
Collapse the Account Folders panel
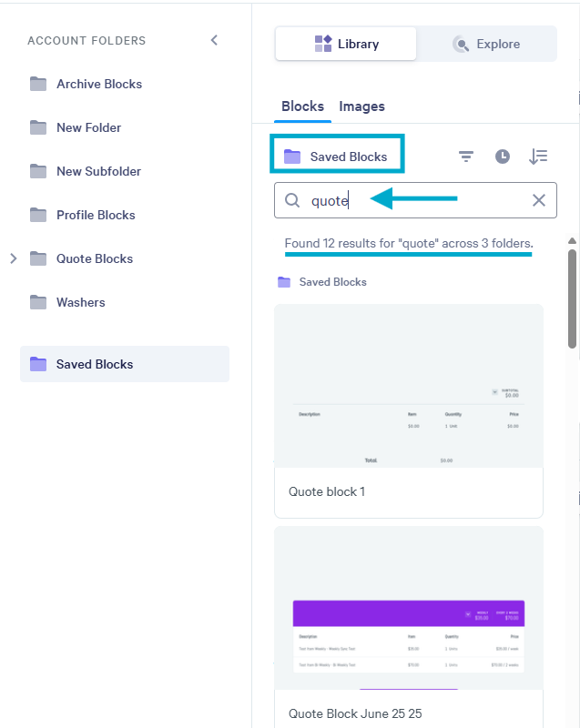pos(214,40)
